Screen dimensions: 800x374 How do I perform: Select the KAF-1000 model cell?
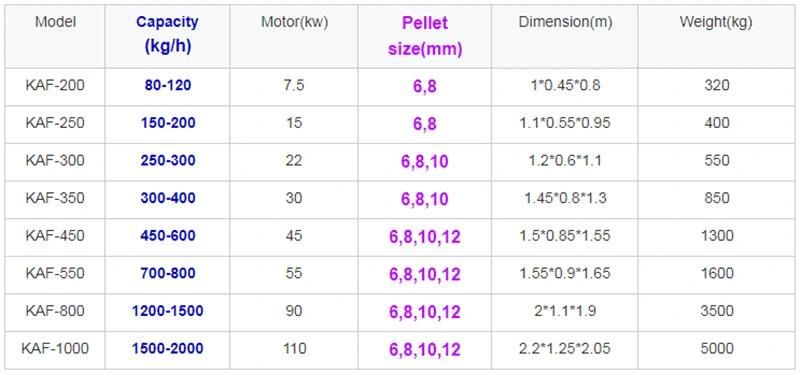(x=55, y=348)
